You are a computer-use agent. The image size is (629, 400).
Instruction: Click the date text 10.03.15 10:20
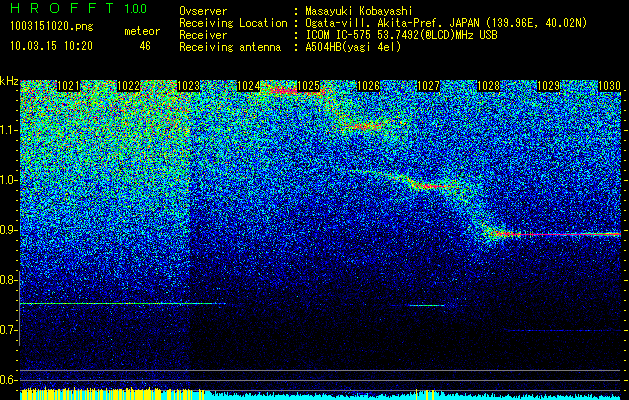pyautogui.click(x=51, y=46)
